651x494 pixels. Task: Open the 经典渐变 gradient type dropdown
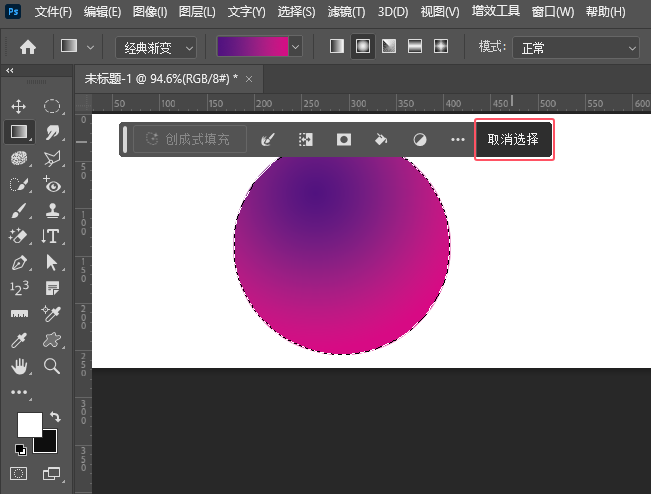pos(156,47)
